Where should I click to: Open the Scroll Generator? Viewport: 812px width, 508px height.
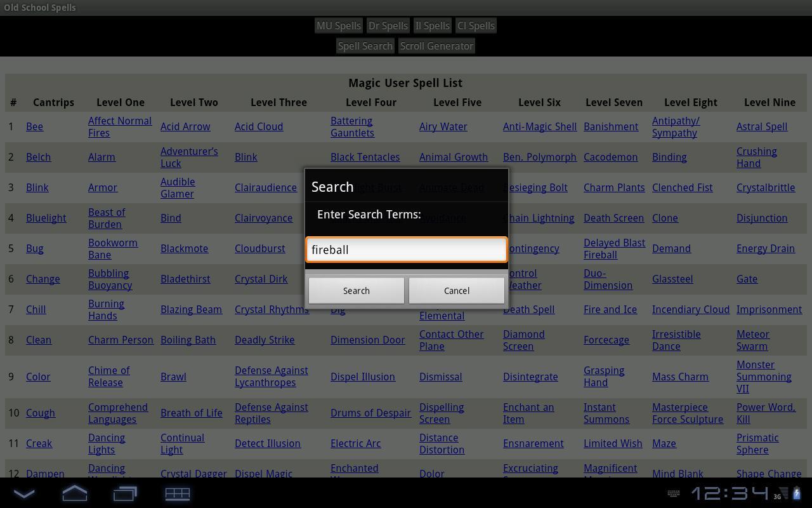(x=436, y=46)
